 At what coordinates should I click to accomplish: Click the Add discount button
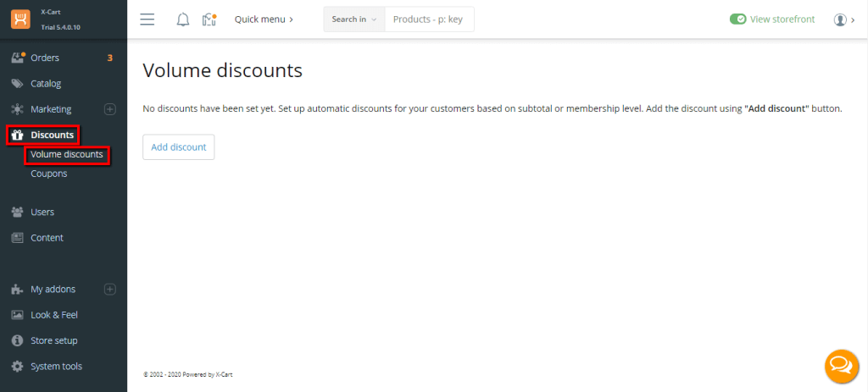[178, 147]
